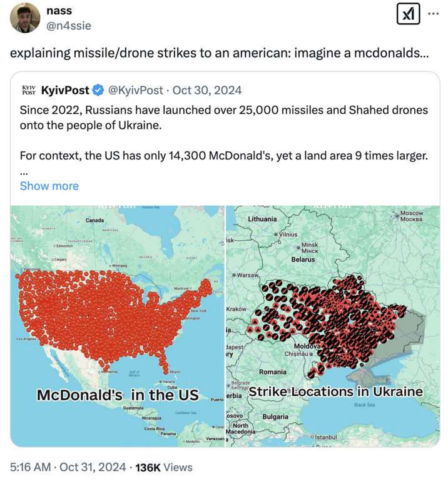Open the Strike Locations in Ukraine map image
Viewport: 448px width, 484px height.
tap(332, 325)
